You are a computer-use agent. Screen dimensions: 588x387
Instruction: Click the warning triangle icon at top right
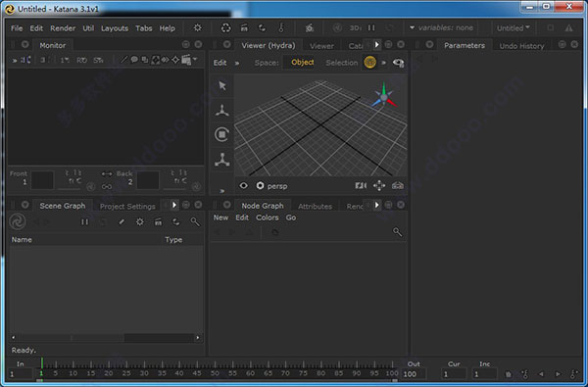(568, 27)
